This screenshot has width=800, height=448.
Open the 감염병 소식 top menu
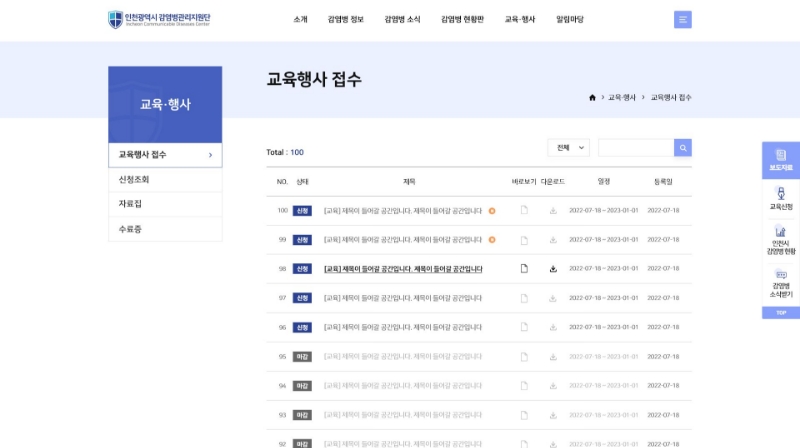[x=402, y=19]
